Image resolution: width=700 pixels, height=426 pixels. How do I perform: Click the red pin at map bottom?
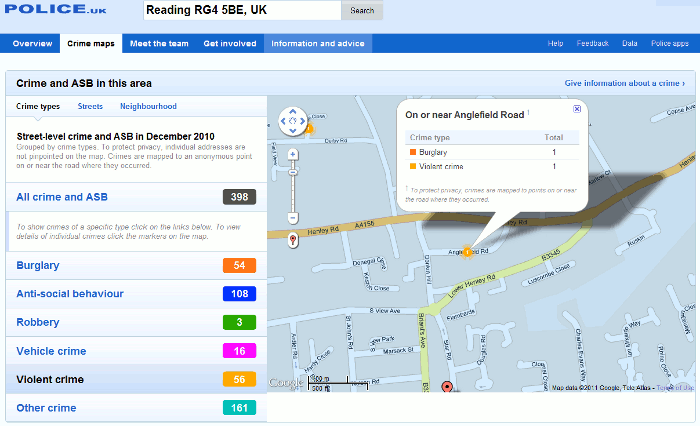(447, 387)
